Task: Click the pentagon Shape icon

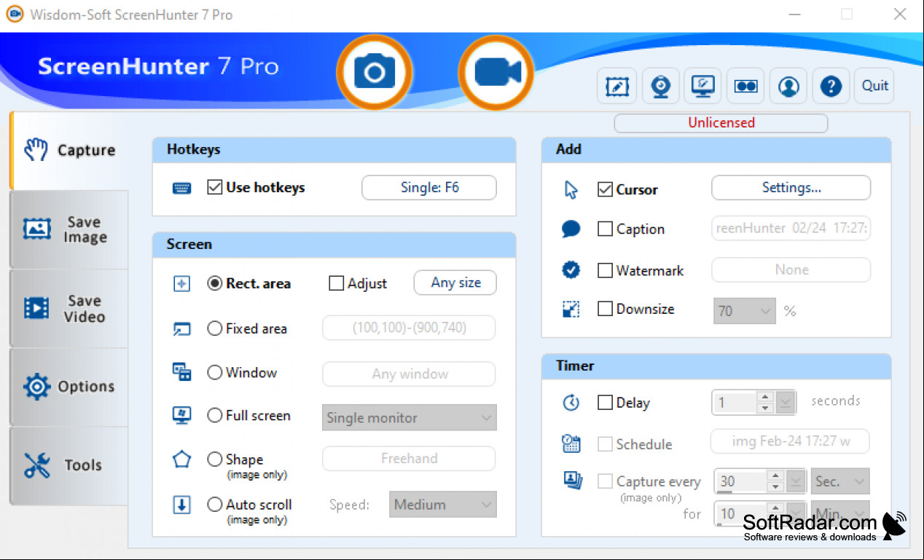Action: coord(181,460)
